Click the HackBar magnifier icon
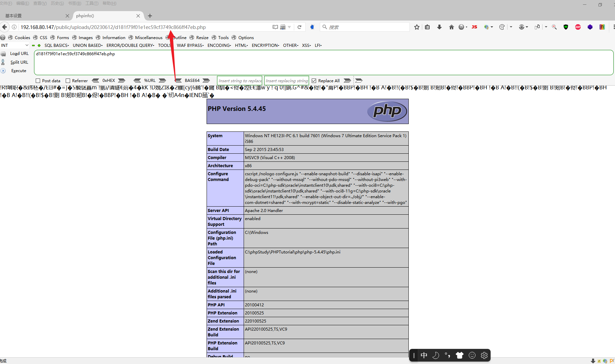 point(554,27)
